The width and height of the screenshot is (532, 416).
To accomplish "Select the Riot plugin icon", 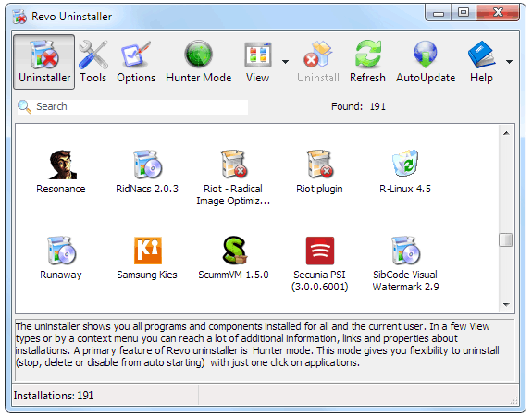I will pos(319,165).
